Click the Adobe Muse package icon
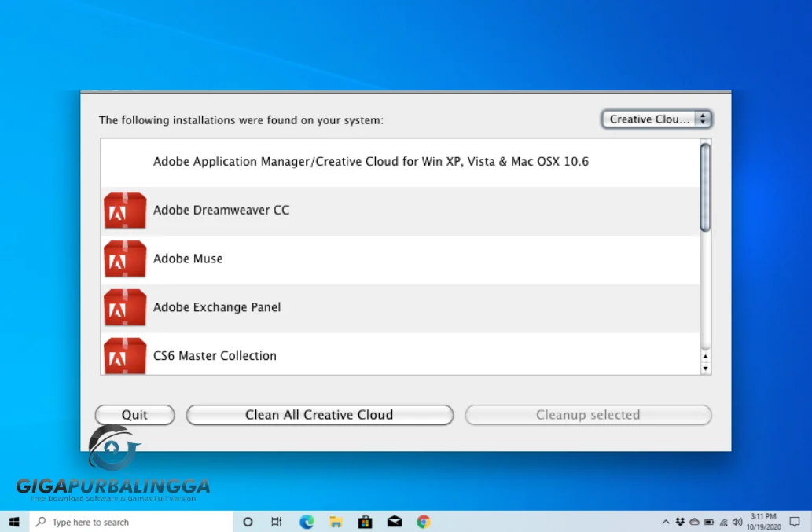This screenshot has width=812, height=532. tap(125, 259)
